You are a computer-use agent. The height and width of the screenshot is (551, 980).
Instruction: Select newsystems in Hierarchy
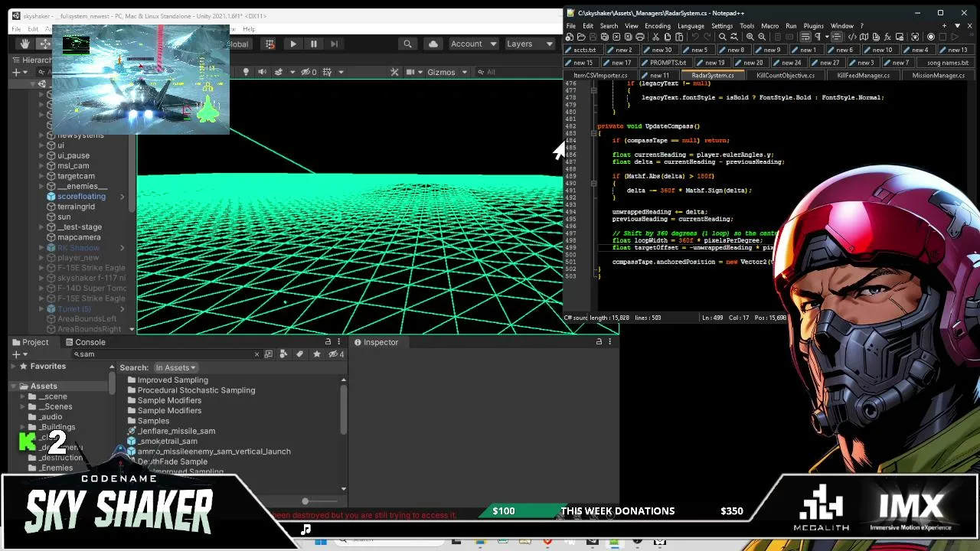80,135
